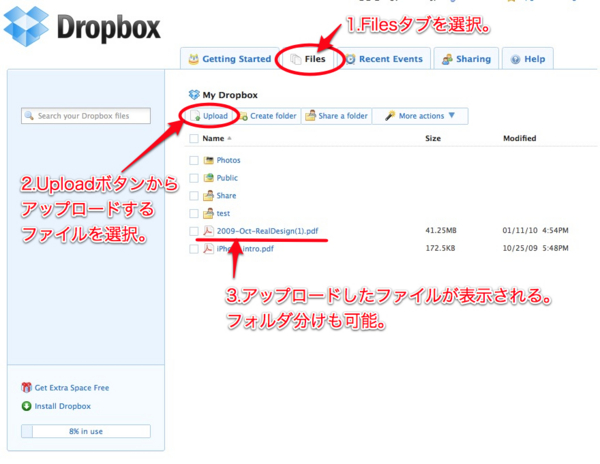Screen dimensions: 600x464
Task: Click the green Install Dropbox download icon
Action: point(26,406)
